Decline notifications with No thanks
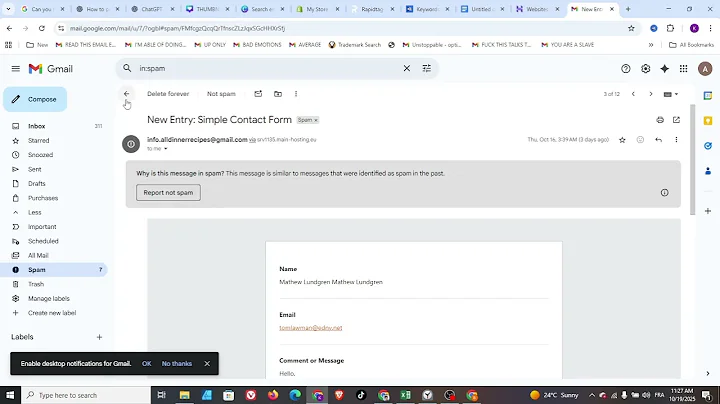Image resolution: width=720 pixels, height=404 pixels. tap(177, 364)
